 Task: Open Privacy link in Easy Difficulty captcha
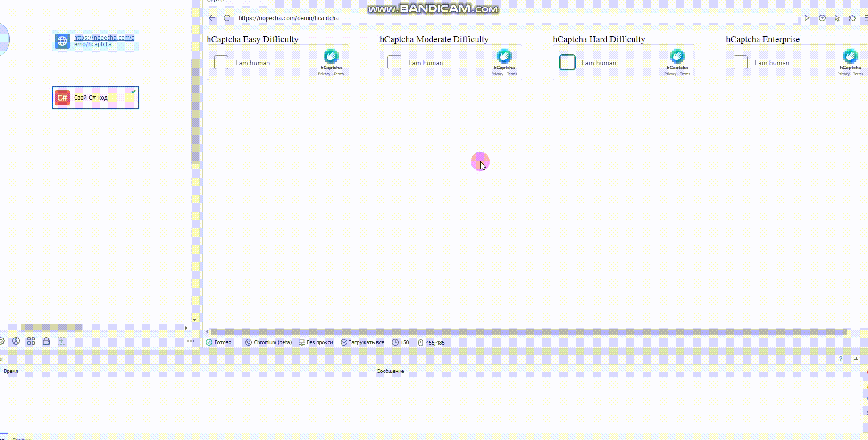pyautogui.click(x=324, y=74)
